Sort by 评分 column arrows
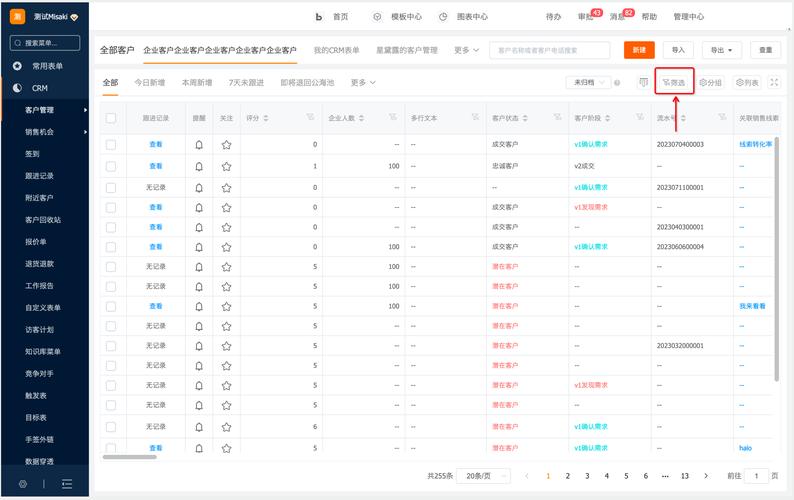 [266, 118]
